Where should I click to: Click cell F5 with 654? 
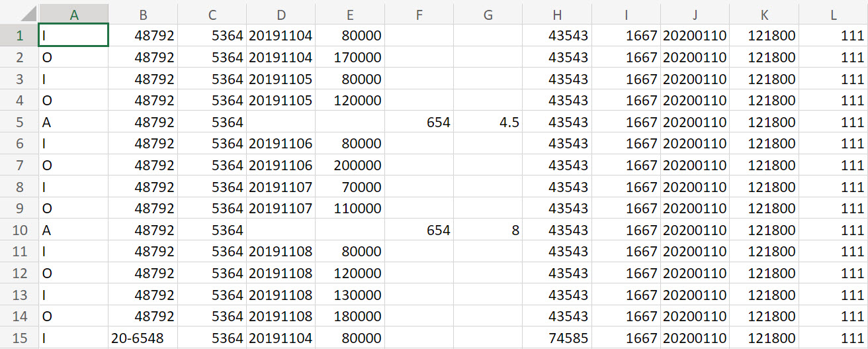(x=419, y=122)
